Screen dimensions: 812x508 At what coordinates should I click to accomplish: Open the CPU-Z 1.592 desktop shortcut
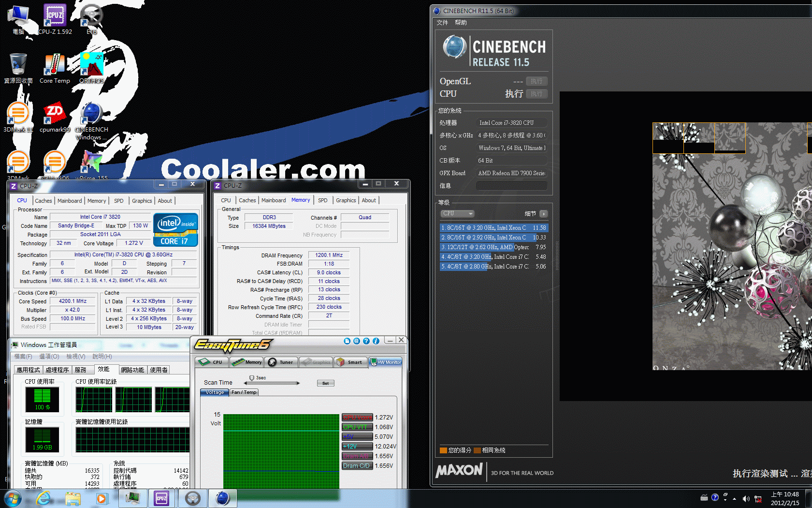55,19
